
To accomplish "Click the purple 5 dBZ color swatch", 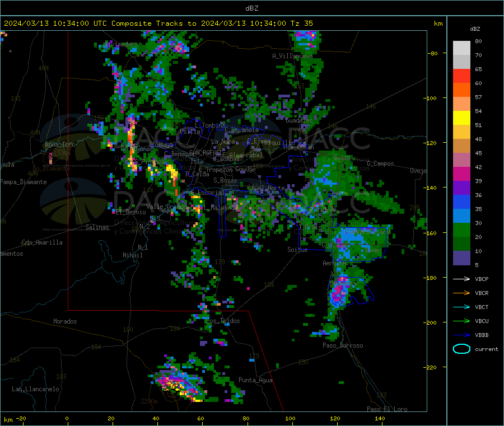I will [461, 258].
